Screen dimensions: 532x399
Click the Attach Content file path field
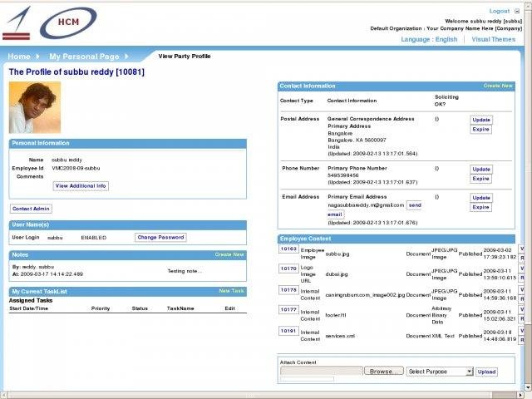pos(322,372)
